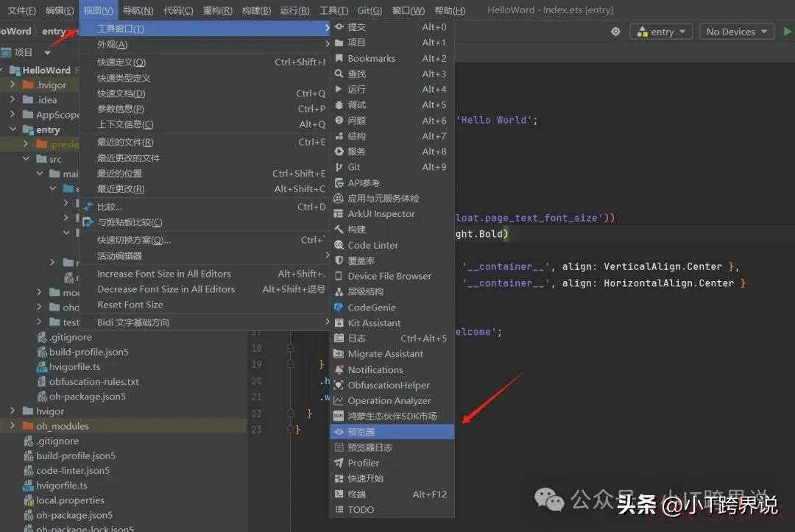Click the green Run button in toolbar

pyautogui.click(x=788, y=32)
